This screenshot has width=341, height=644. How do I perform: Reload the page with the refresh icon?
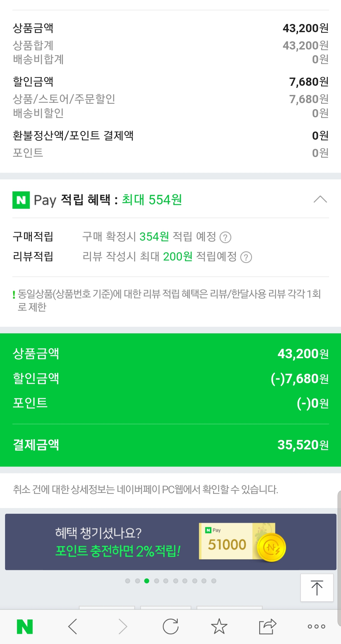pos(171,626)
